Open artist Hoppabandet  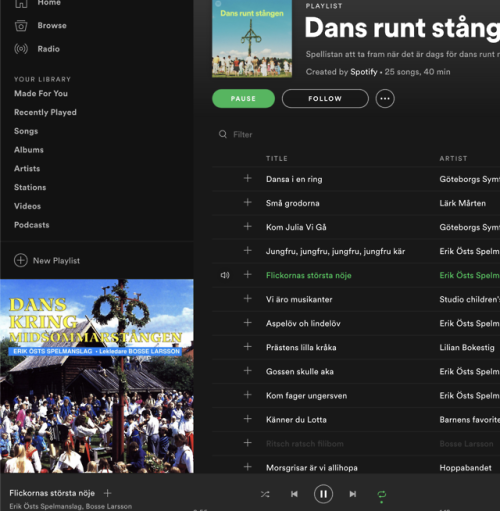click(465, 468)
